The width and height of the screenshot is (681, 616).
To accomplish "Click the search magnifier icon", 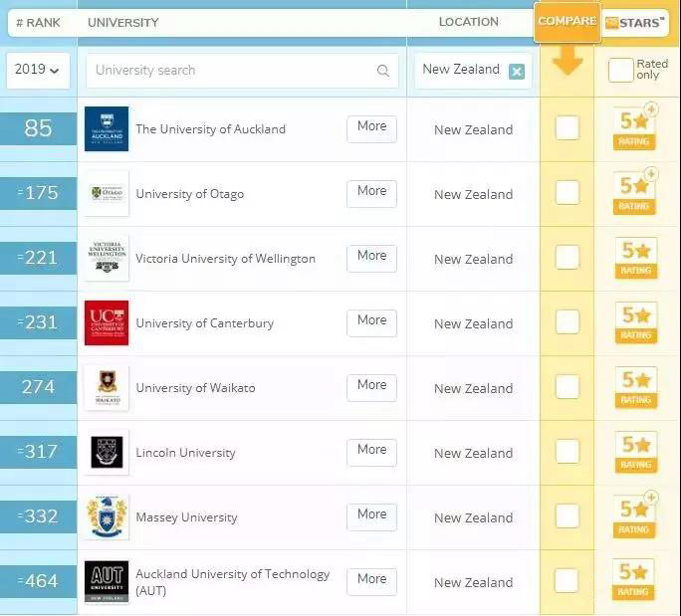I will click(383, 71).
